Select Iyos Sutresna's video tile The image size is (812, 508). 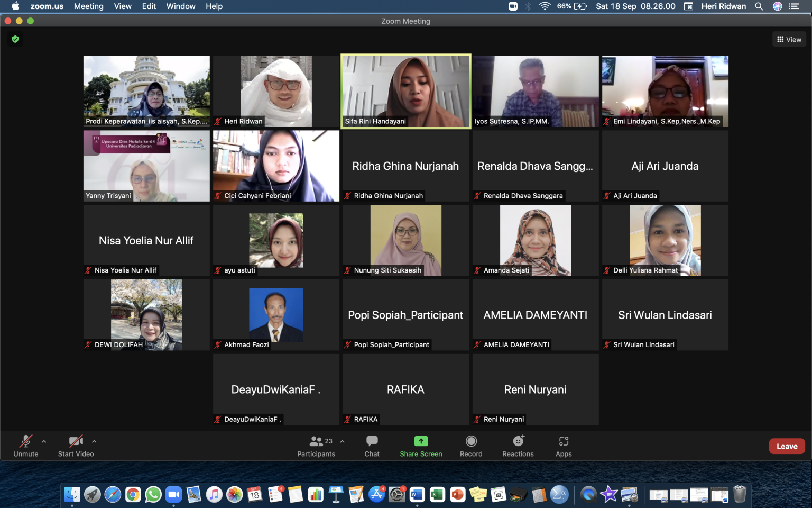[x=536, y=92]
